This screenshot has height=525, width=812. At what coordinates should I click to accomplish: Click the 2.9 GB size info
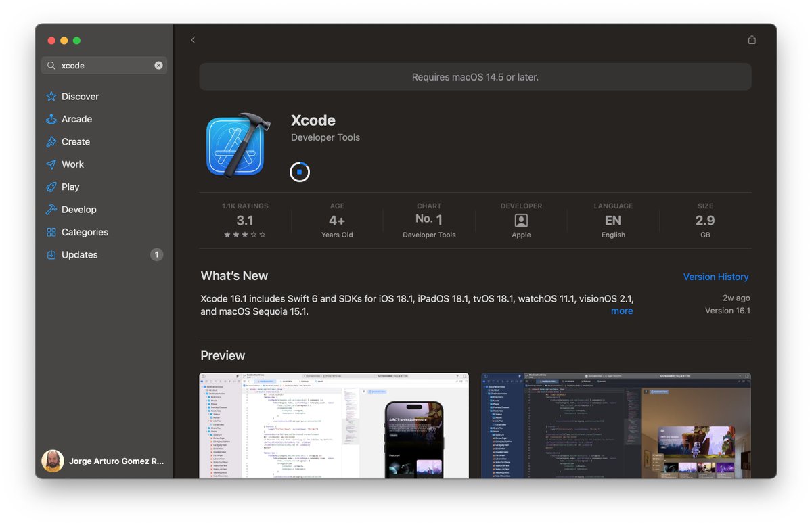(x=705, y=221)
